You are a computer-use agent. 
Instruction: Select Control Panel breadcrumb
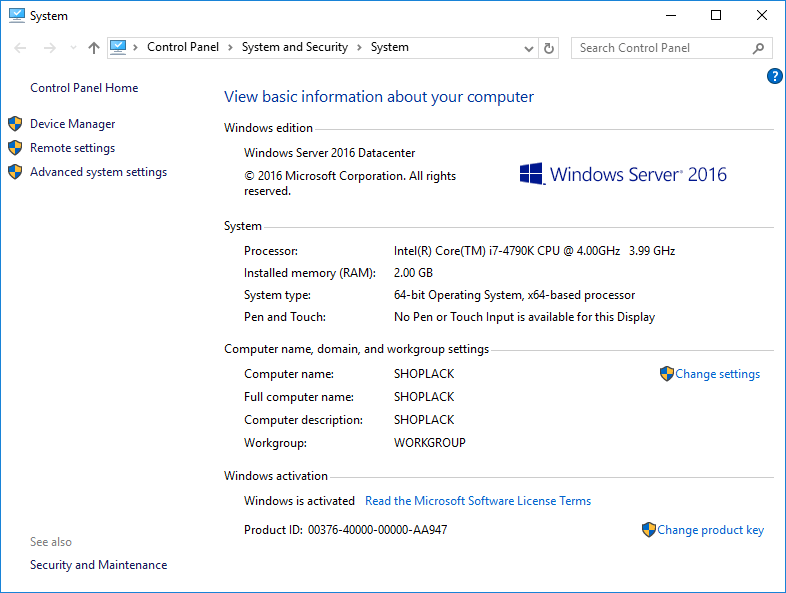coord(183,47)
